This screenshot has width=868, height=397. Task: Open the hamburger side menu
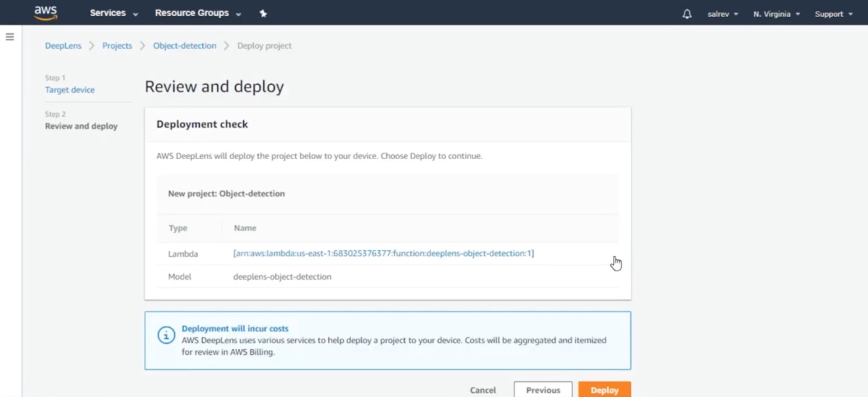(10, 37)
